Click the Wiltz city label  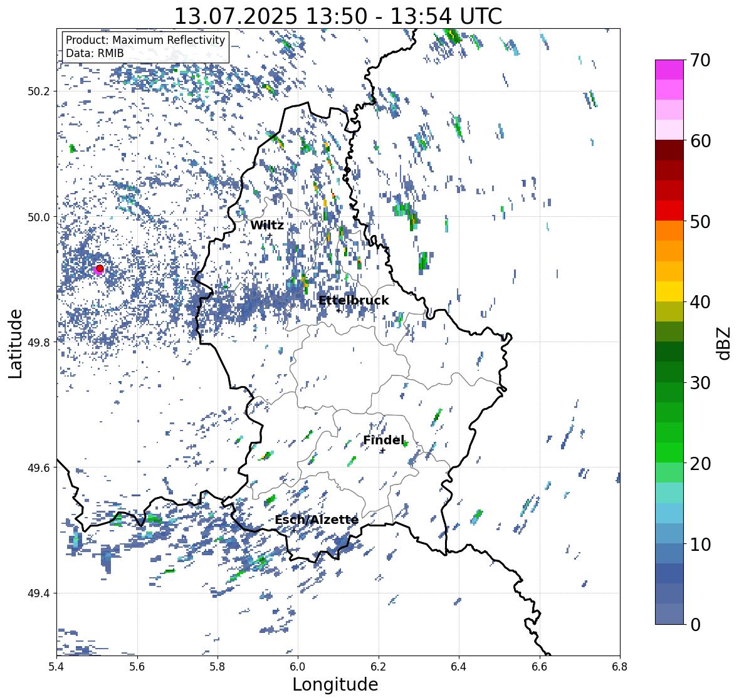click(x=267, y=225)
